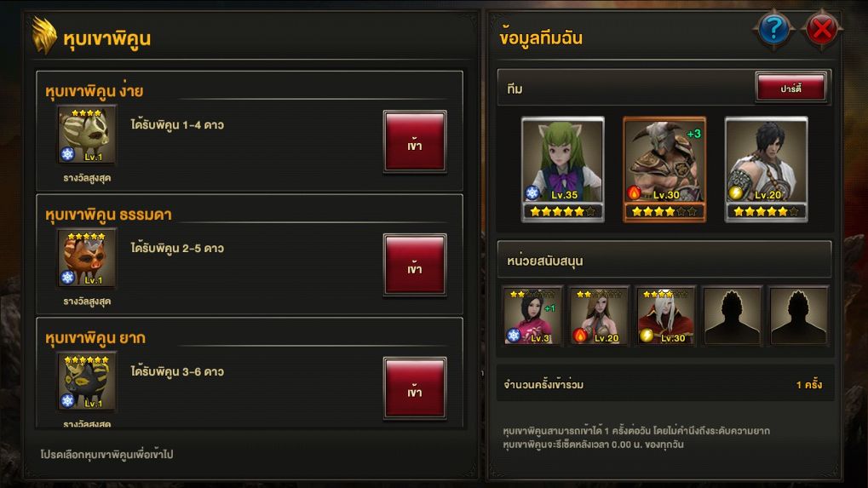Choose the last empty support slot silhouette
Viewport: 868px width, 488px height.
(x=799, y=316)
